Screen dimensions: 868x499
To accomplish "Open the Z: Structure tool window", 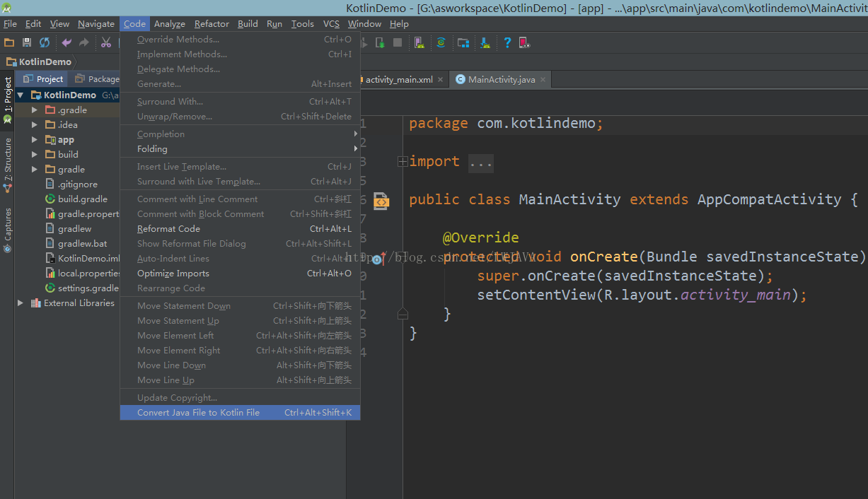I will (7, 165).
